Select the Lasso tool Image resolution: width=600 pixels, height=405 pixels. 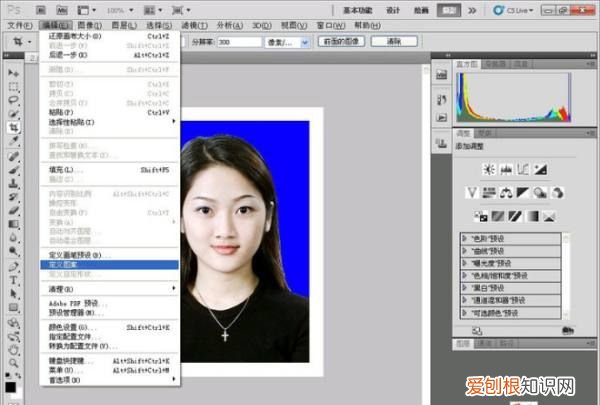(x=13, y=101)
